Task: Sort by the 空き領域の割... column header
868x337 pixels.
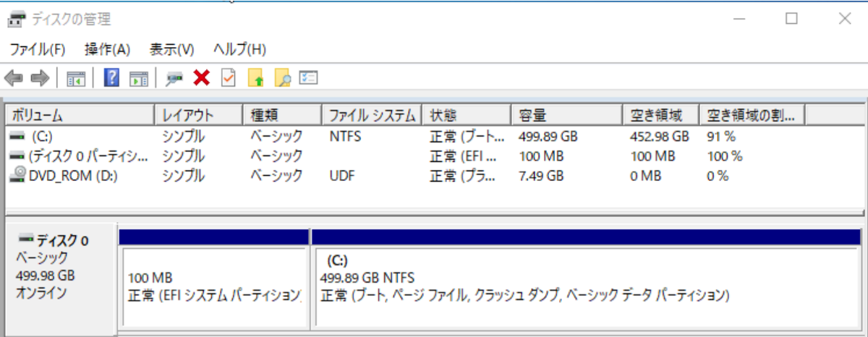Action: click(x=753, y=115)
